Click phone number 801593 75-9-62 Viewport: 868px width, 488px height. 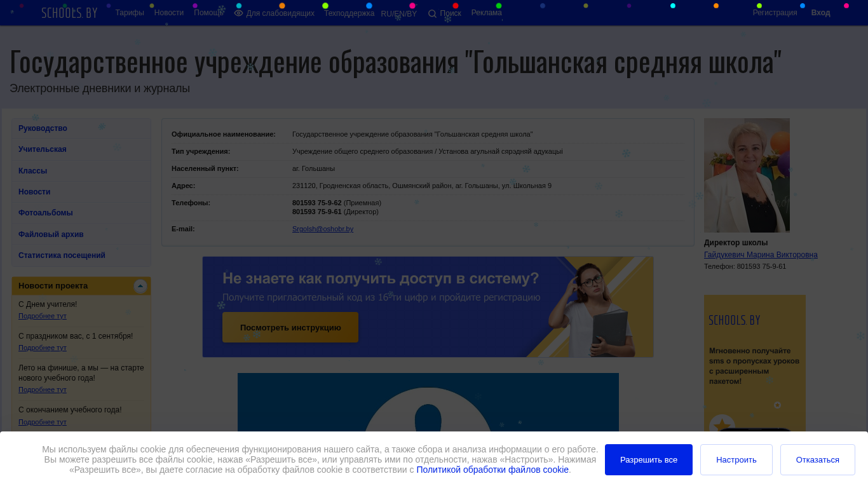click(x=317, y=203)
